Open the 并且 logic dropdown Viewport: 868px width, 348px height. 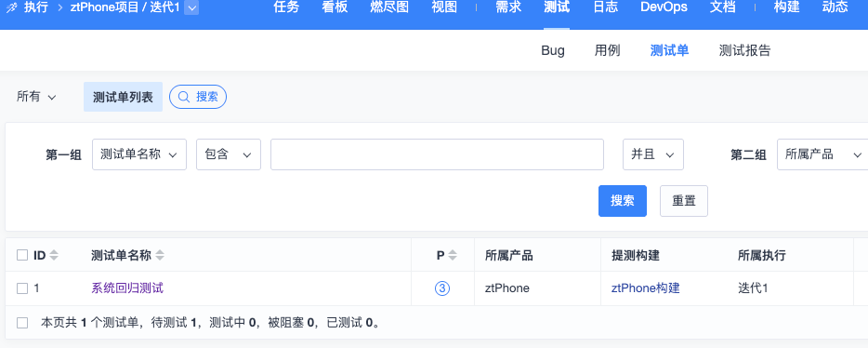coord(653,154)
